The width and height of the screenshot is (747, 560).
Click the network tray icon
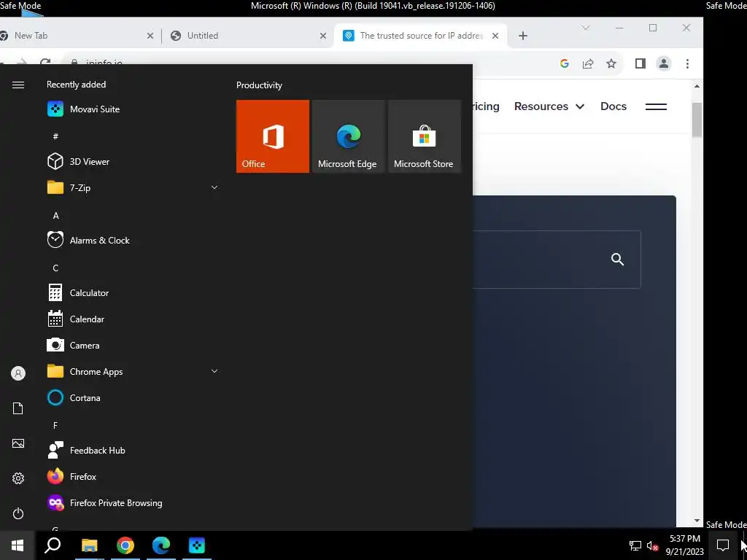635,545
